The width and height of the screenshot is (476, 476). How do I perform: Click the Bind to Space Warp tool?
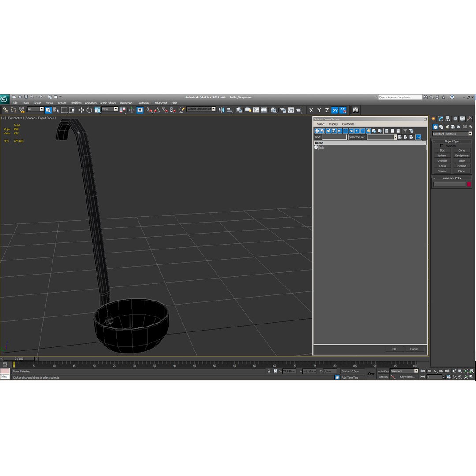[x=21, y=110]
